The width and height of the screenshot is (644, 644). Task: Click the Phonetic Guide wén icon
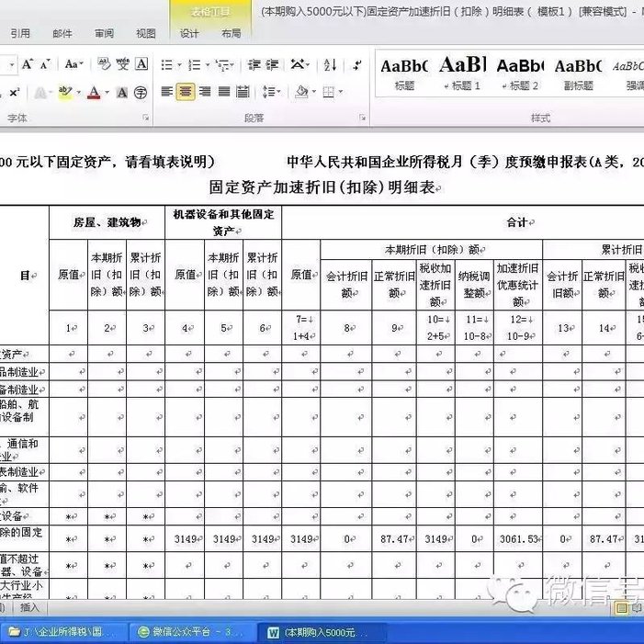point(122,64)
